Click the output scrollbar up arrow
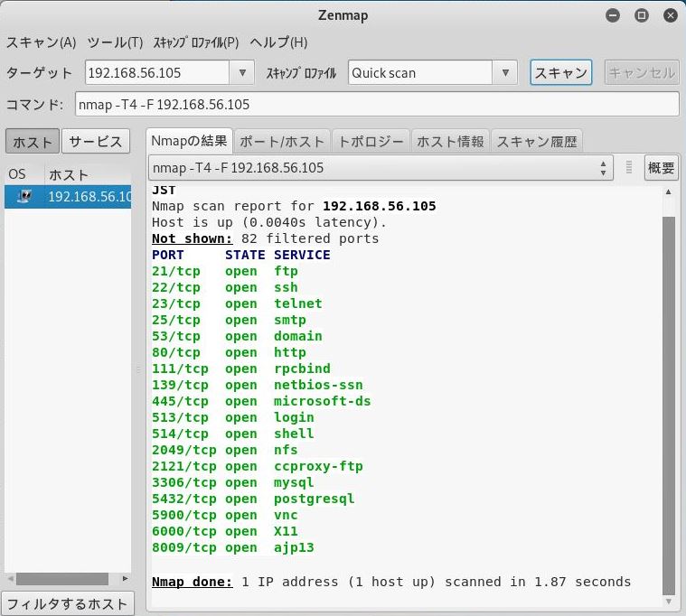Image resolution: width=686 pixels, height=616 pixels. (x=669, y=191)
